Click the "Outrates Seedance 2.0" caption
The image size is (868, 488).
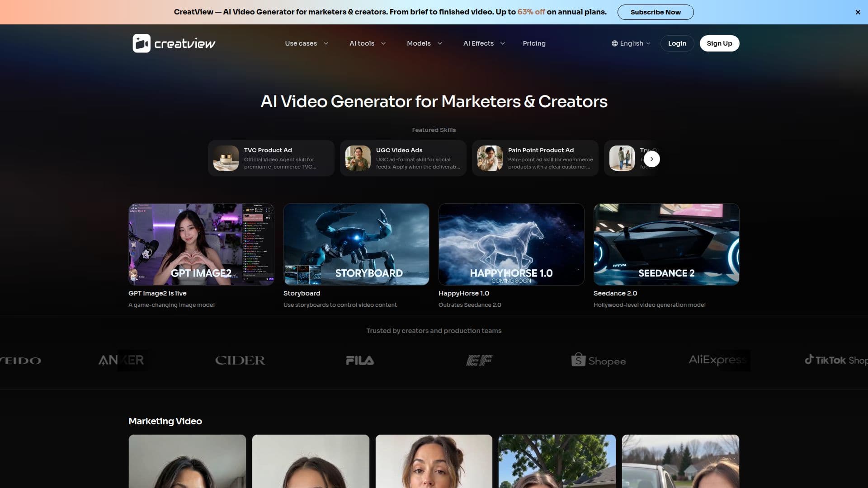coord(470,305)
